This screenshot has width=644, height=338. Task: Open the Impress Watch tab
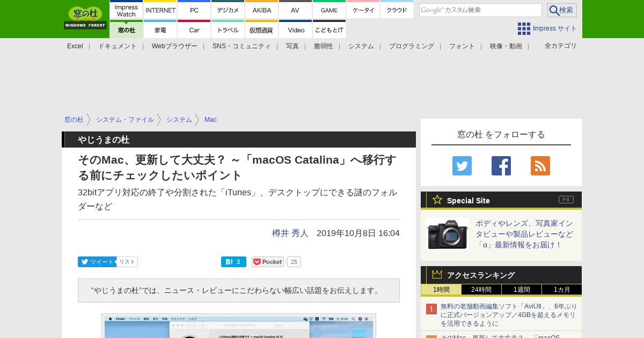point(126,10)
